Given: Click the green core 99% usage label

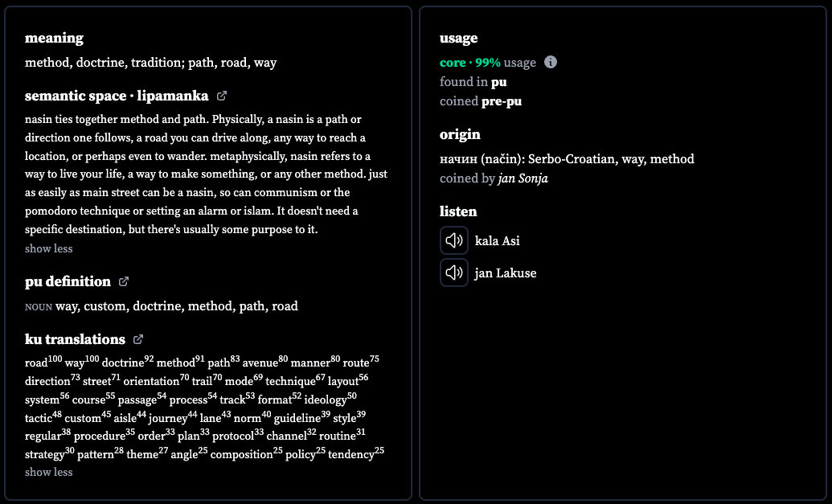Looking at the screenshot, I should point(470,63).
